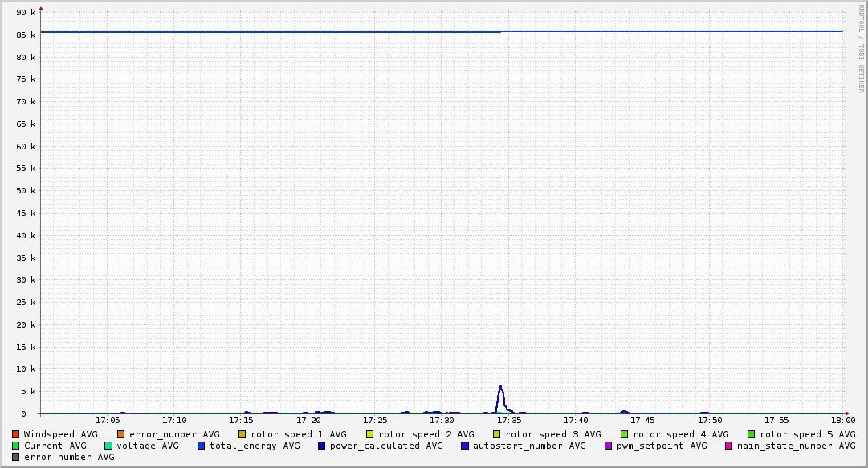Click the gray error_number AVG swatch
Screen dimensions: 868x468
[x=16, y=457]
